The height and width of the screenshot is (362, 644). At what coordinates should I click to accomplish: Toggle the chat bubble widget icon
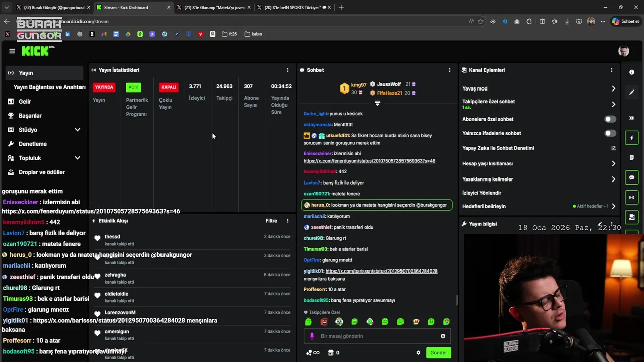point(632,177)
